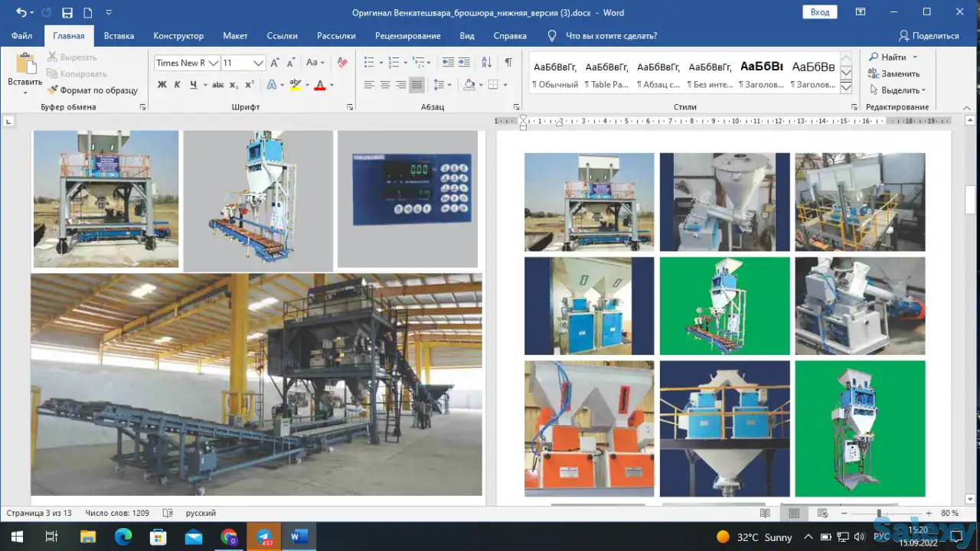
Task: Click the Sort A-Z icon
Action: pyautogui.click(x=486, y=63)
